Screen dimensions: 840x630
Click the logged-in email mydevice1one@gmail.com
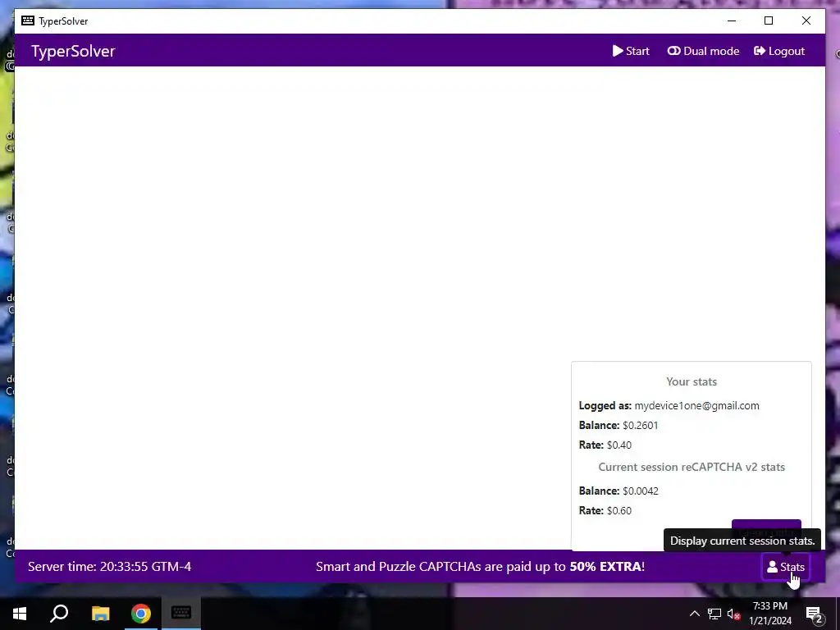click(696, 405)
